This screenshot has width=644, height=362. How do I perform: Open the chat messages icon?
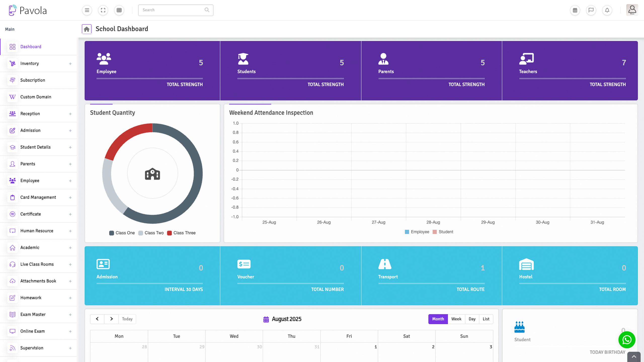(591, 10)
